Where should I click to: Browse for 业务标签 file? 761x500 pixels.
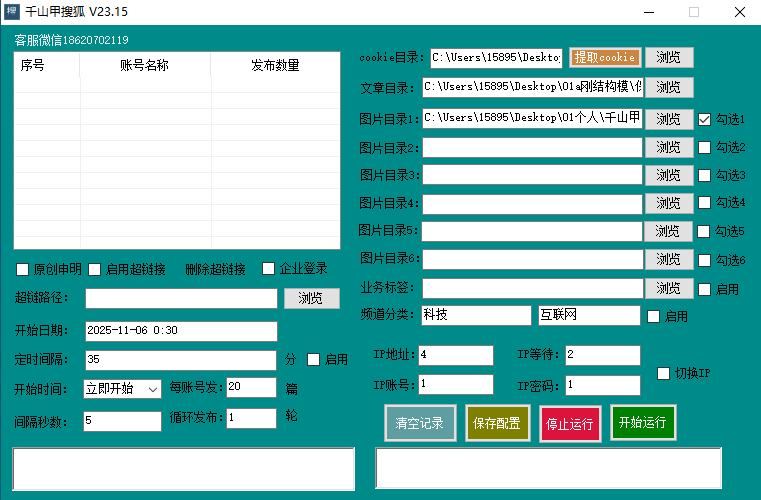pyautogui.click(x=669, y=288)
